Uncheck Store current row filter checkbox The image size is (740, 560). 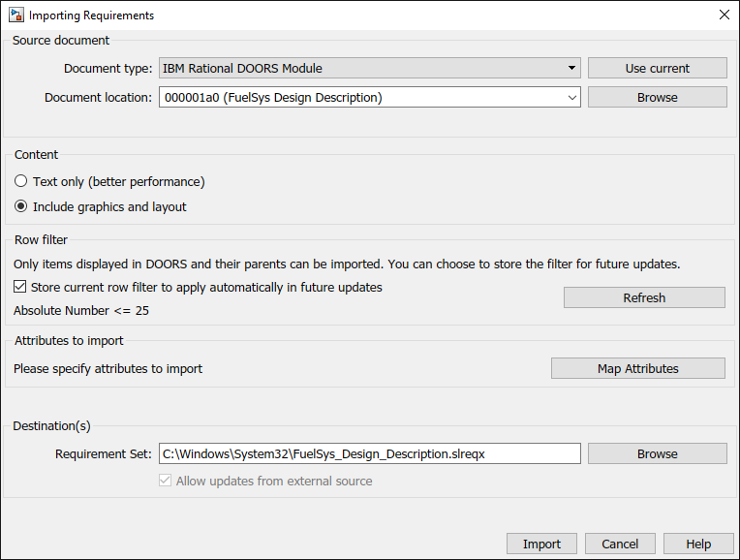[x=20, y=287]
